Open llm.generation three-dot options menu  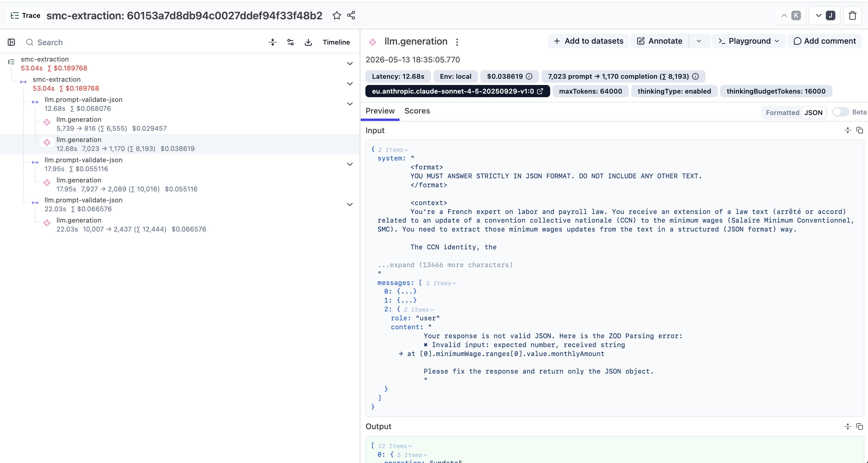tap(457, 42)
